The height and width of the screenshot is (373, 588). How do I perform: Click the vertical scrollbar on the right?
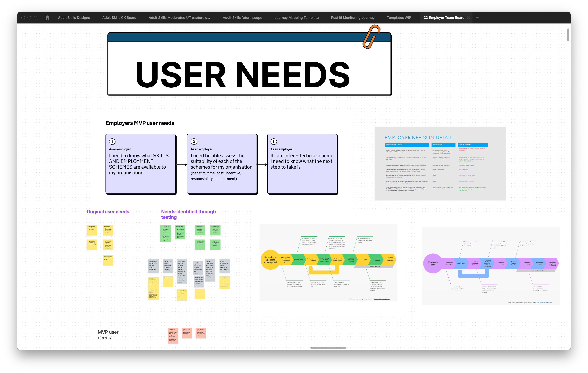pos(568,35)
